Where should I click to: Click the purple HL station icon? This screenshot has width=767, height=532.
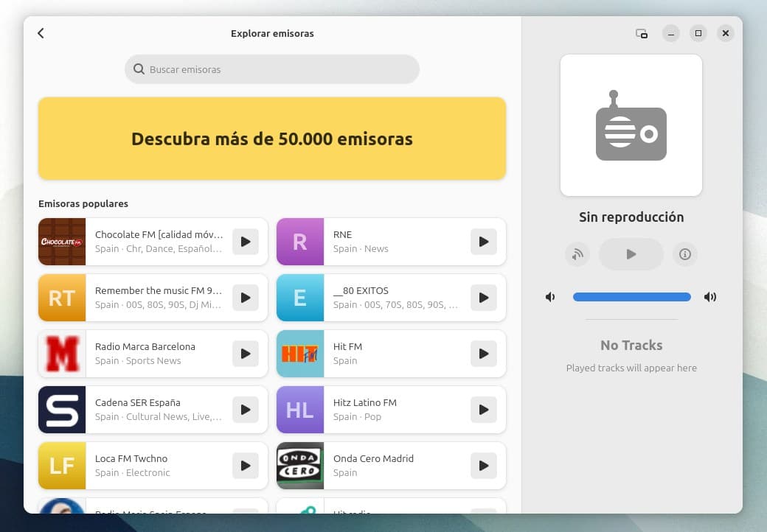click(x=300, y=410)
